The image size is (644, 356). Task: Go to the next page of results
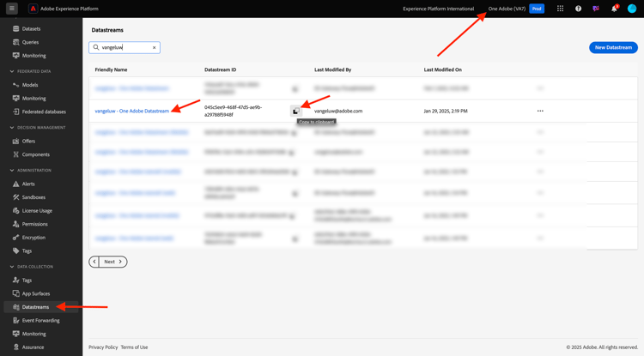pos(113,262)
